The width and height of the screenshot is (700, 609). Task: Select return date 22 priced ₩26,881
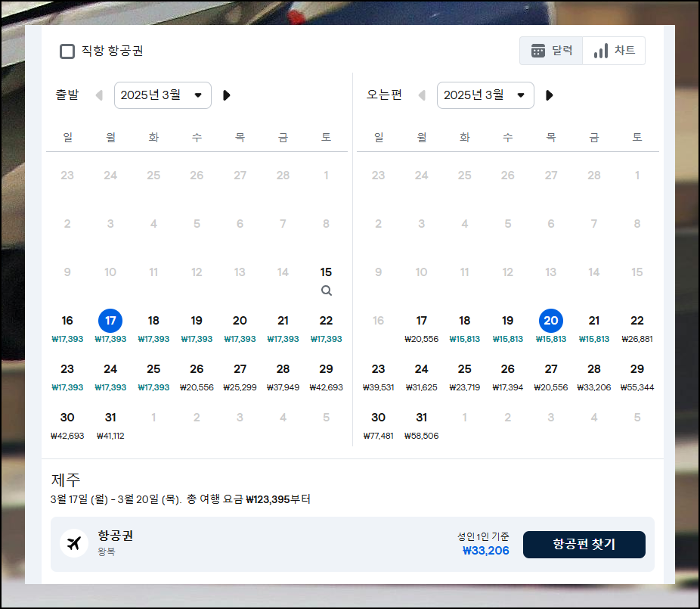click(637, 328)
